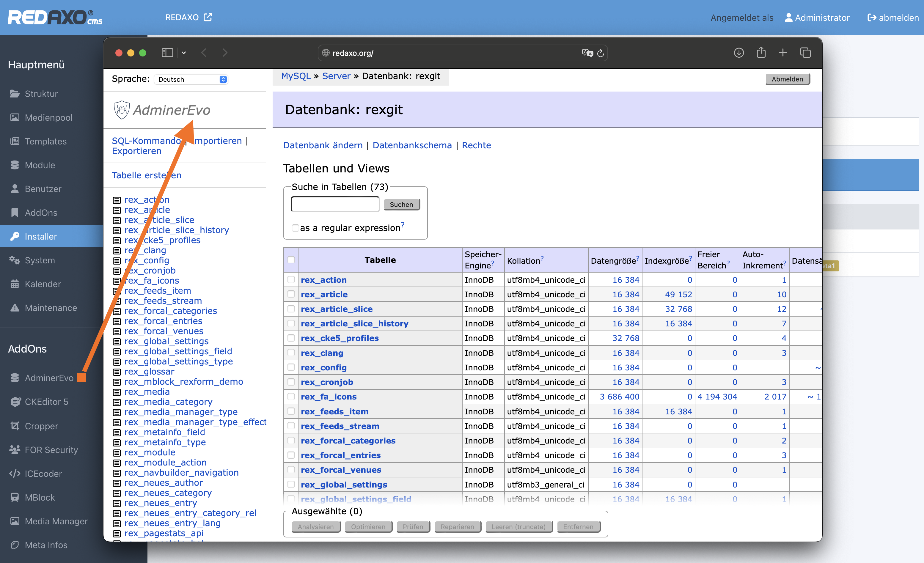Open CKEditor 5 addon menu item
The image size is (924, 563).
[x=46, y=402]
